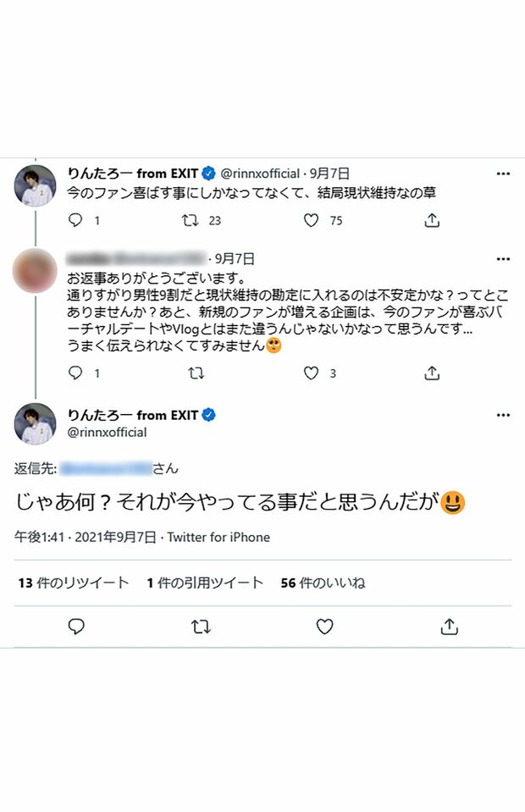Share りんたろー's first tweet

[432, 220]
